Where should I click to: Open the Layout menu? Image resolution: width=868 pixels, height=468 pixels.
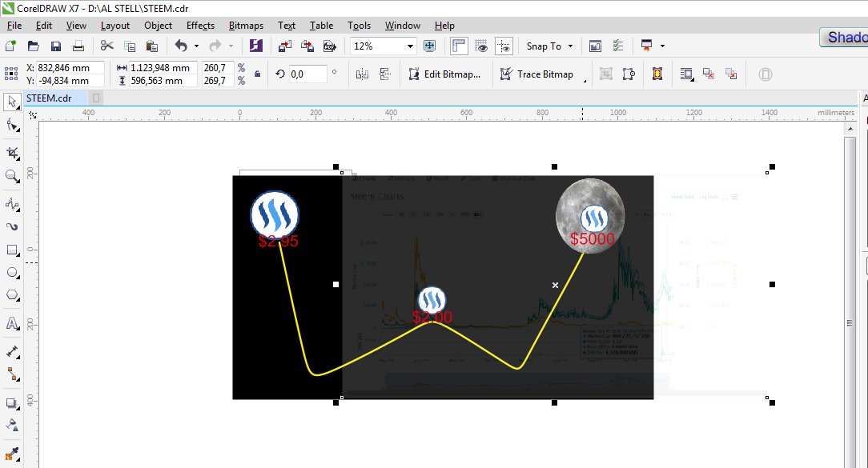pos(115,26)
